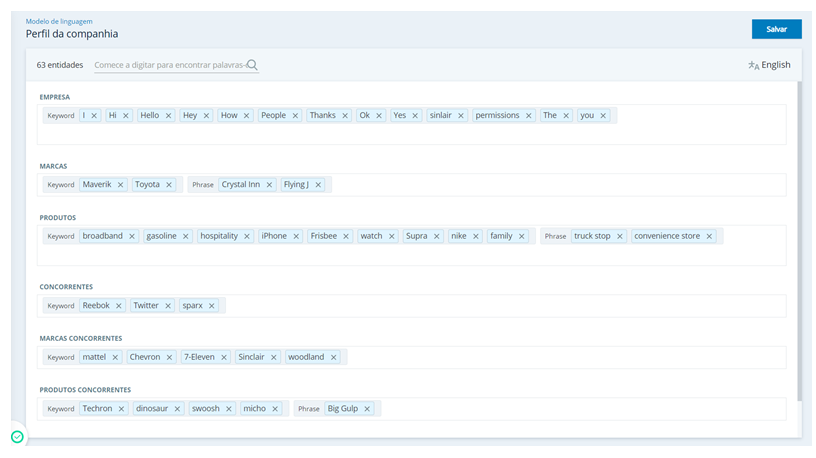Remove the 'I' keyword tag

[94, 116]
